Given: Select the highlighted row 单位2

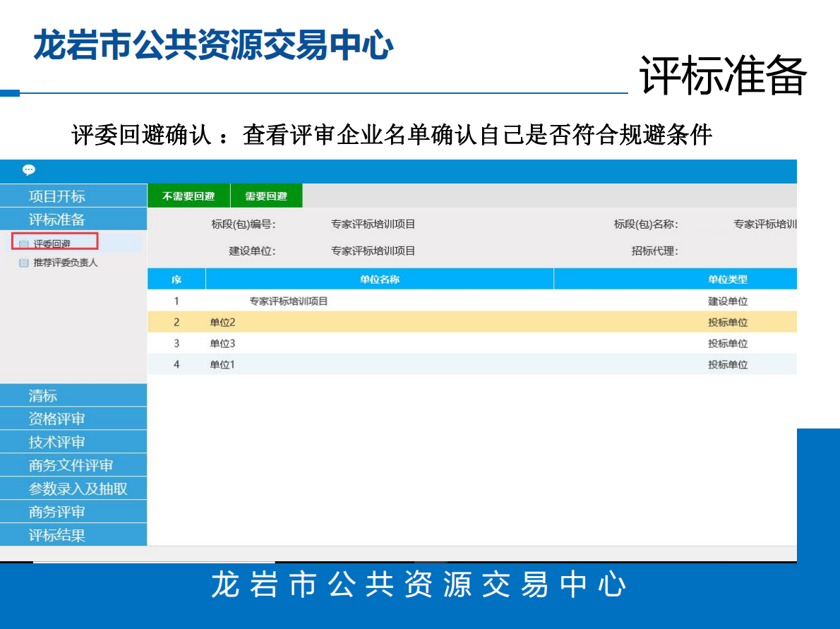Looking at the screenshot, I should 472,322.
